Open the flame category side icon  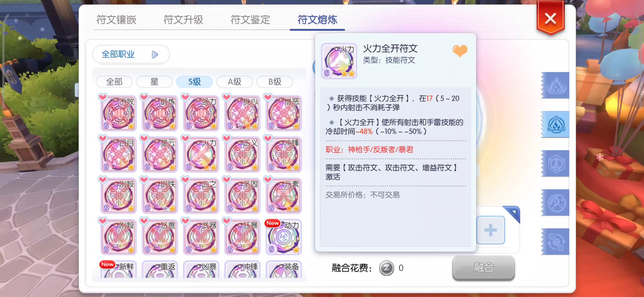tap(556, 85)
